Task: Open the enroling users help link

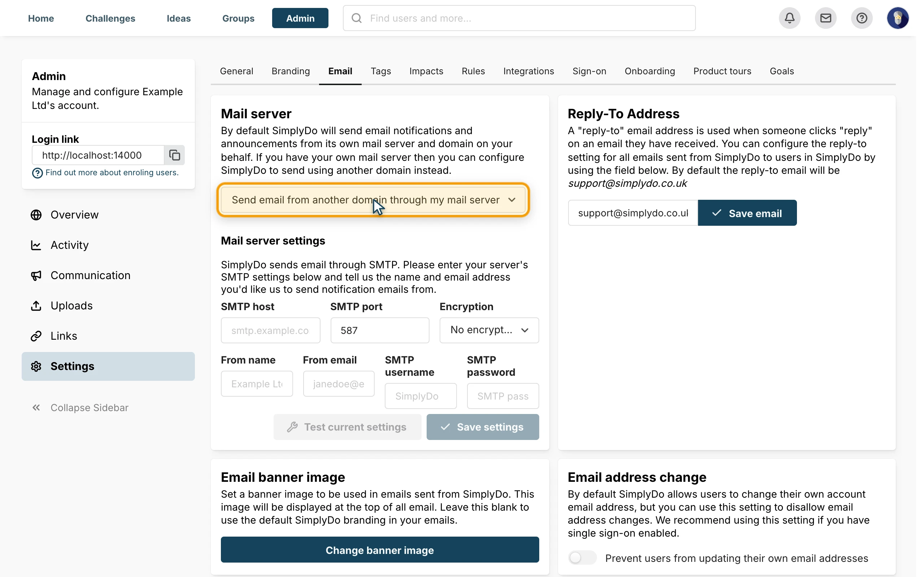Action: (112, 172)
